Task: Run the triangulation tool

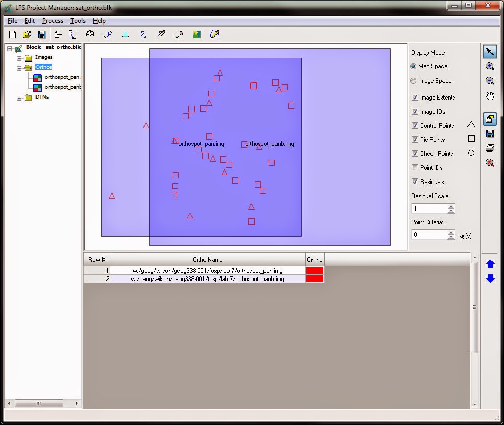Action: (x=125, y=34)
